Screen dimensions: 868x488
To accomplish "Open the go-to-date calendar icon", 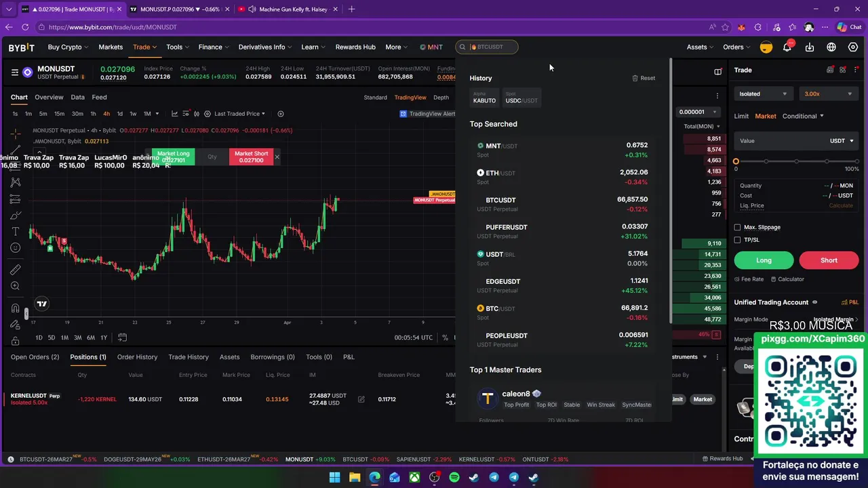I will point(122,338).
